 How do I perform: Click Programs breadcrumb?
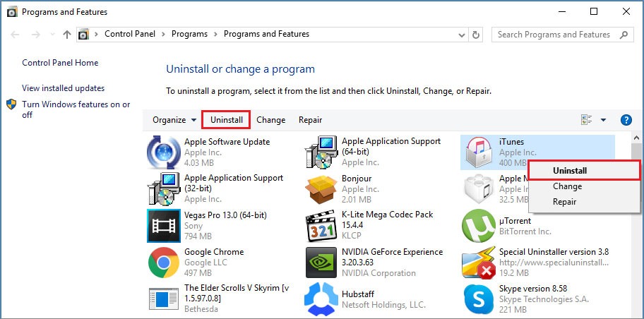tap(189, 34)
